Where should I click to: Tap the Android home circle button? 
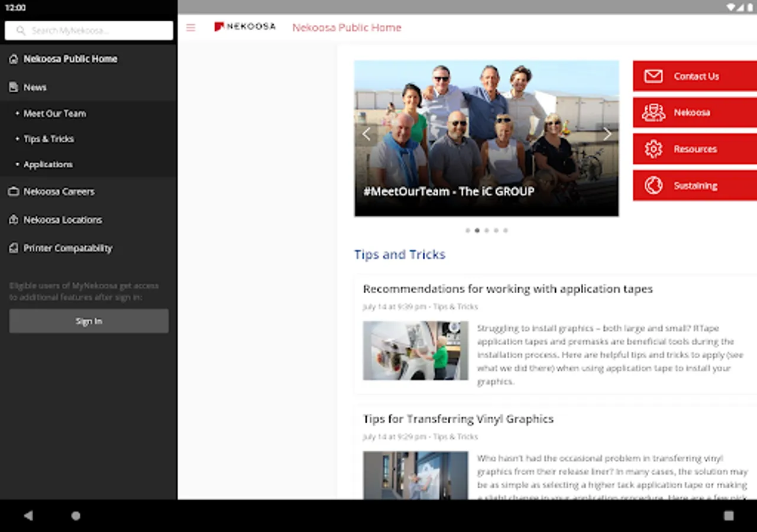(76, 515)
